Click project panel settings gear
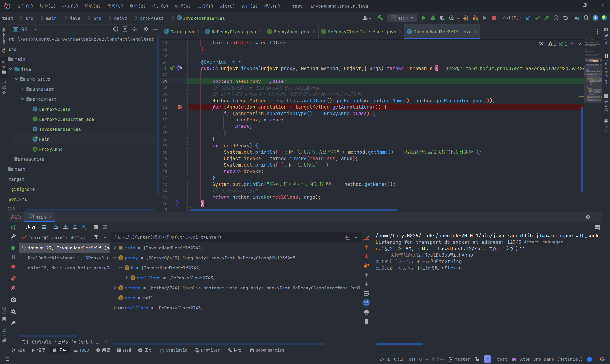This screenshot has height=364, width=610. click(146, 29)
